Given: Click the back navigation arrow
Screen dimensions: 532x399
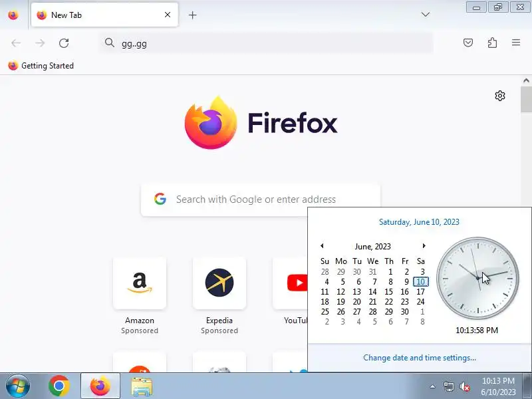Looking at the screenshot, I should 16,43.
